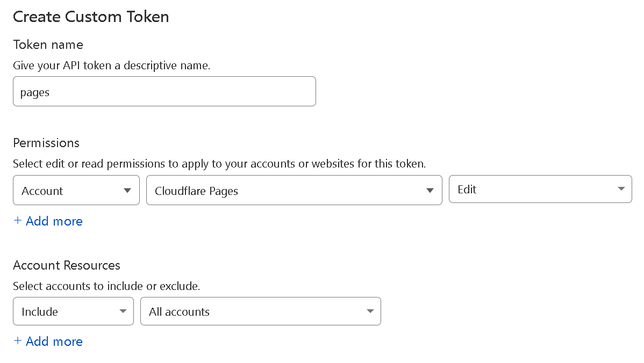Click the arrow on Include dropdown
Image resolution: width=644 pixels, height=363 pixels.
[x=123, y=311]
